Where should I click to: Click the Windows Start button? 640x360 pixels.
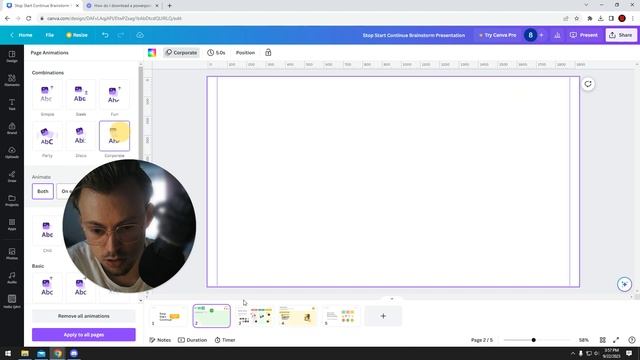tap(8, 353)
